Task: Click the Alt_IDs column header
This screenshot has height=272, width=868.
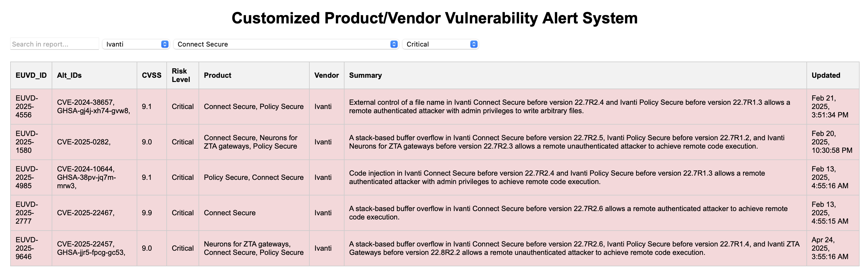Action: tap(94, 75)
